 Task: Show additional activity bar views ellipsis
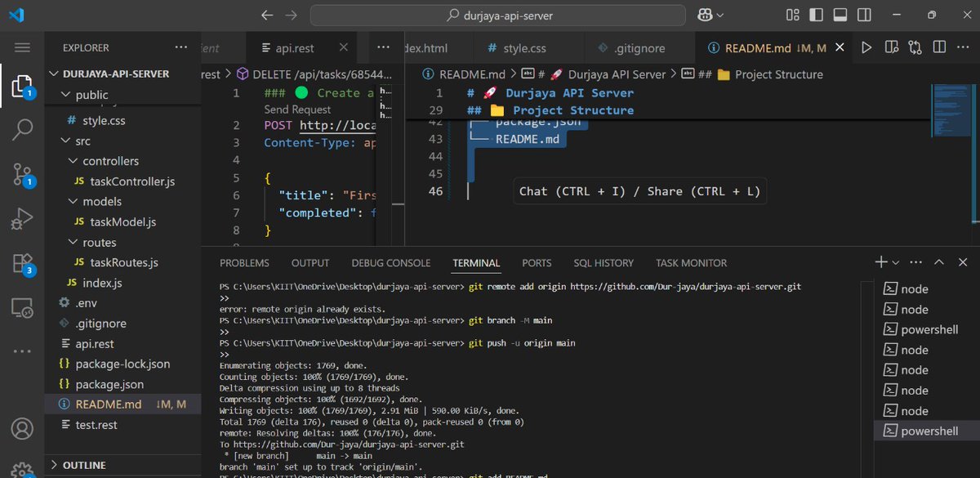[22, 351]
